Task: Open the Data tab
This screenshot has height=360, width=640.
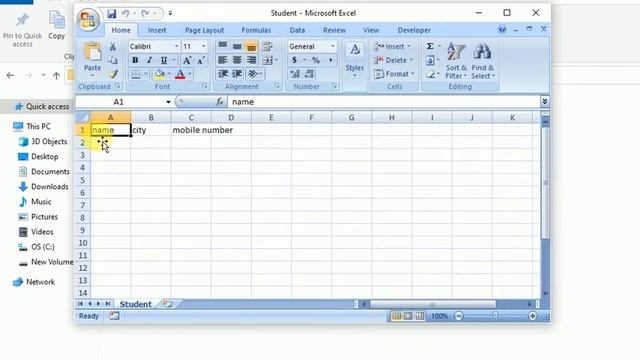Action: coord(297,30)
